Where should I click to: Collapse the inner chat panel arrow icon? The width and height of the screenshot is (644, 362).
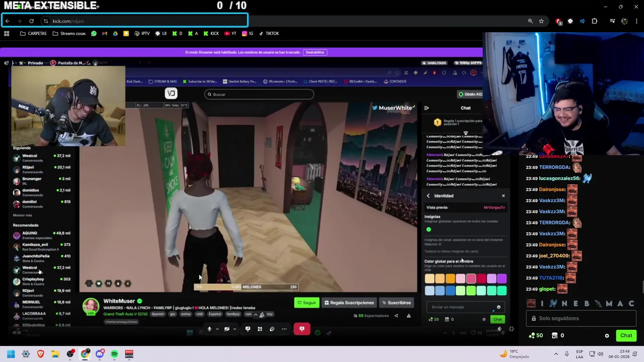coord(426,108)
